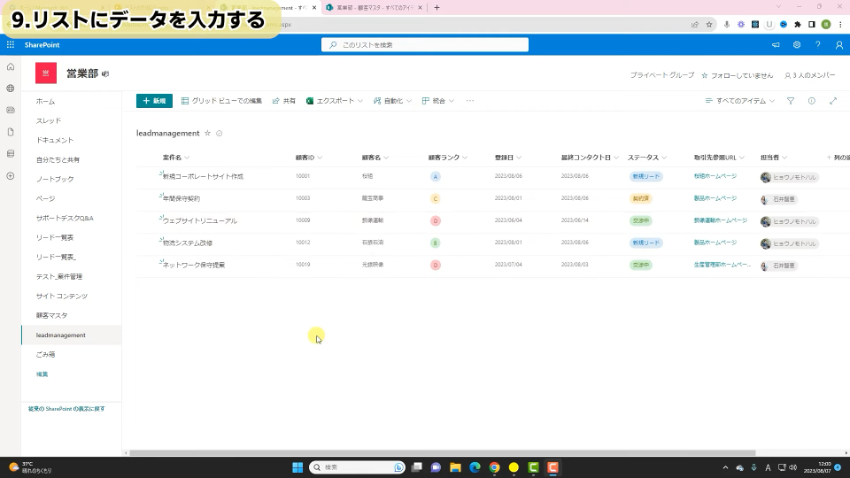Expand the エクスポート dropdown

(335, 101)
